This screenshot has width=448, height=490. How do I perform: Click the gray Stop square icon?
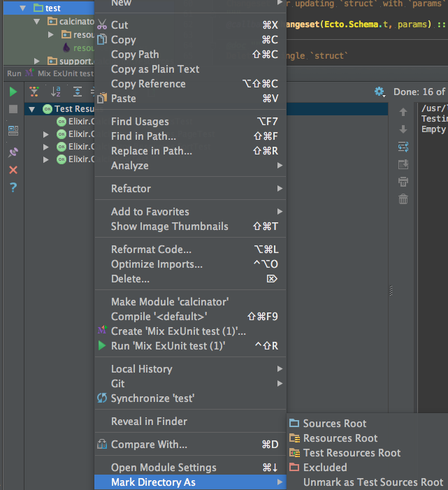point(13,109)
